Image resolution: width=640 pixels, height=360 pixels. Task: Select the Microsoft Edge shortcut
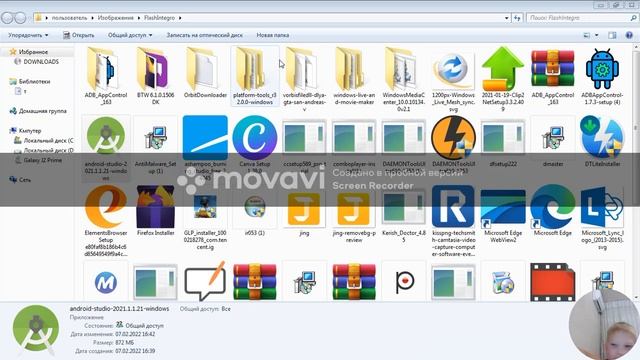[553, 211]
